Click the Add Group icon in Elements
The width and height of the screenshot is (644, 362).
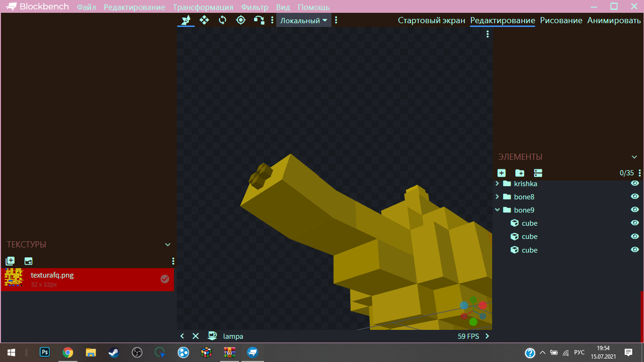tap(520, 173)
